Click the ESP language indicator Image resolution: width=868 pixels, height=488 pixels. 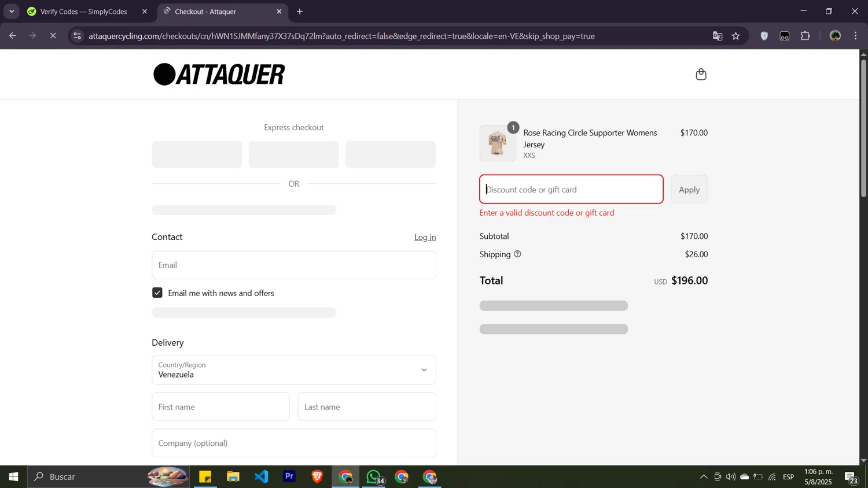click(789, 477)
